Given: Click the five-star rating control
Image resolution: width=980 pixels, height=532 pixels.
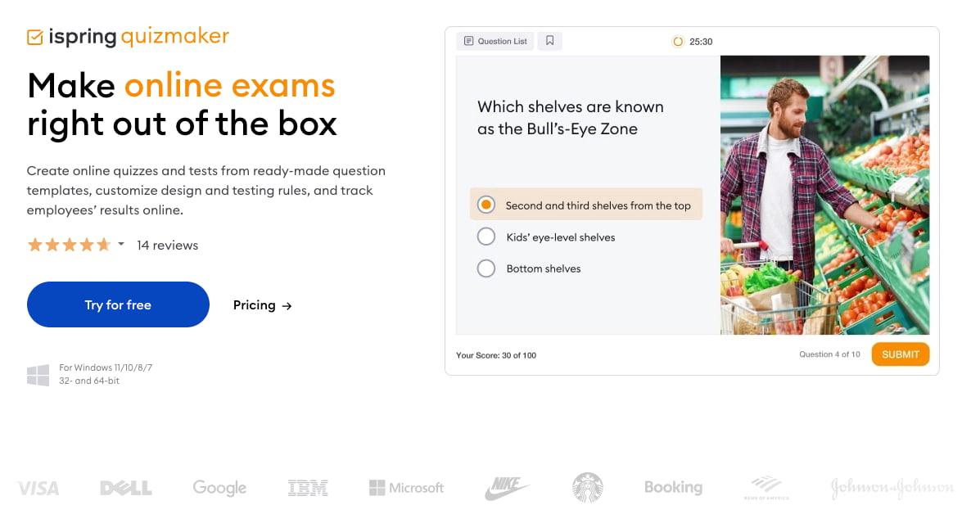Looking at the screenshot, I should click(70, 244).
